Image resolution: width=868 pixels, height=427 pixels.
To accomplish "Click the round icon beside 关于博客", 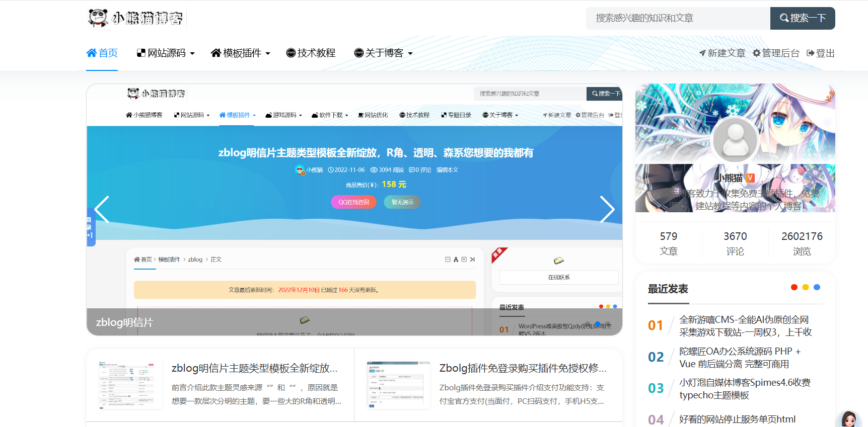I will point(358,53).
